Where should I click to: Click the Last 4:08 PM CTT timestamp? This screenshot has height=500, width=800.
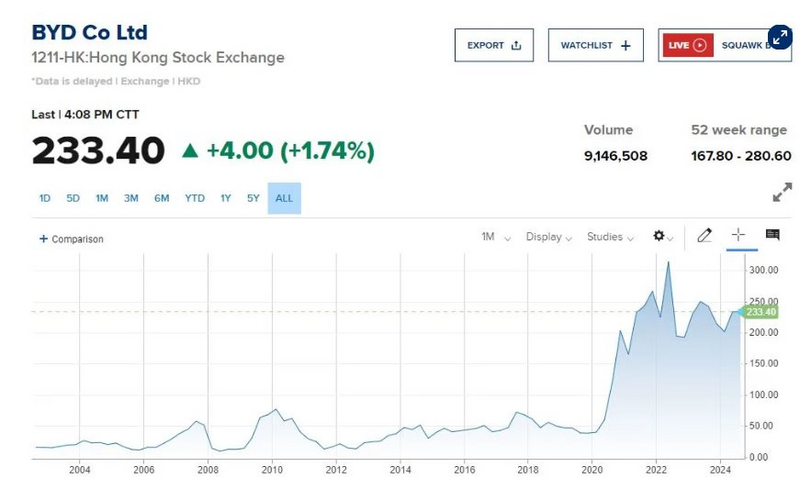[85, 114]
